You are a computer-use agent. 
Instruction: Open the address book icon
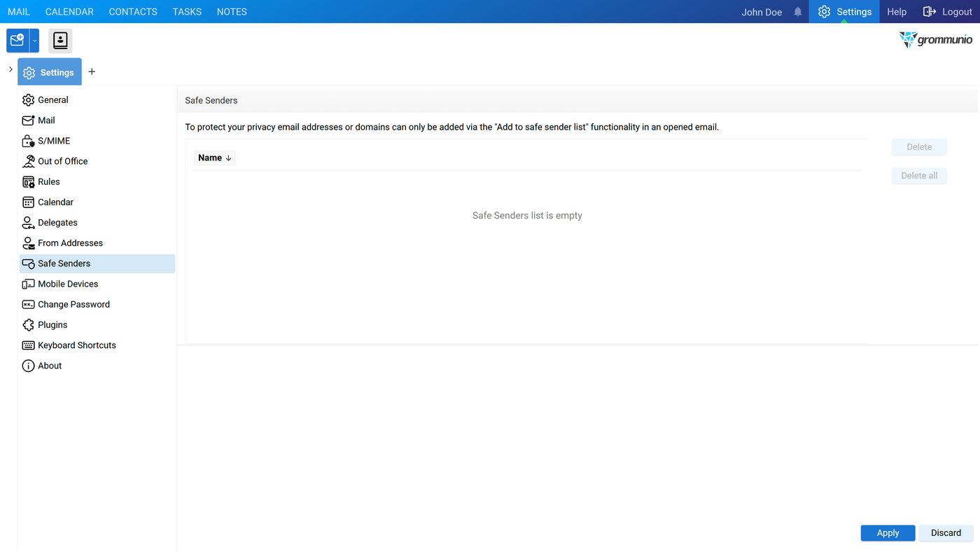(x=61, y=41)
